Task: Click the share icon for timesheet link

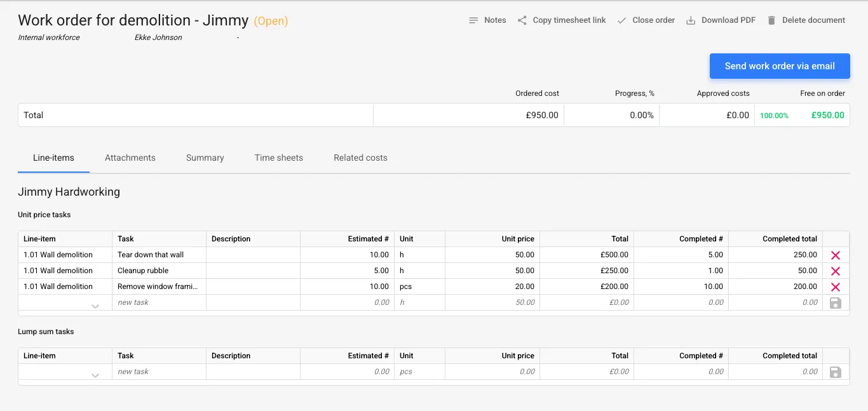Action: (522, 20)
